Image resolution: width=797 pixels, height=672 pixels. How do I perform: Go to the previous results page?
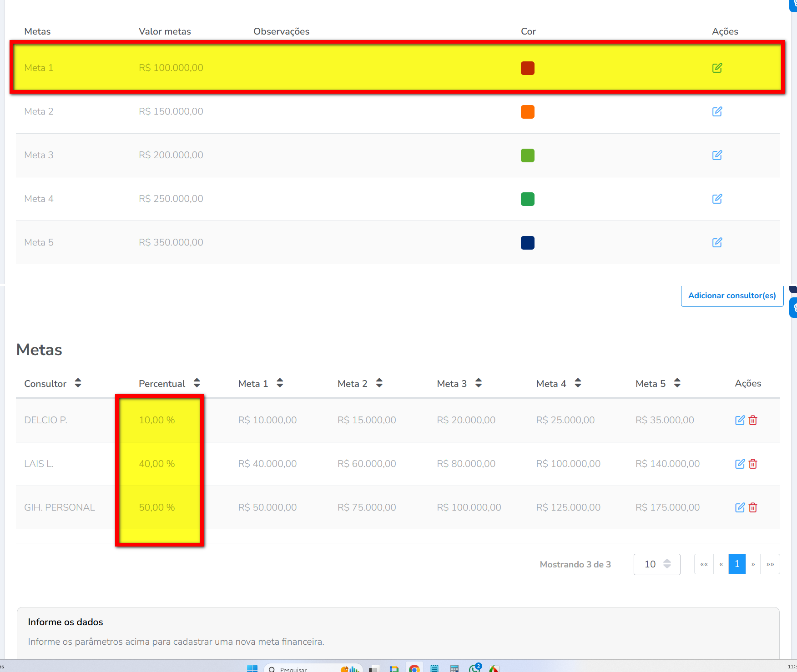pyautogui.click(x=721, y=564)
